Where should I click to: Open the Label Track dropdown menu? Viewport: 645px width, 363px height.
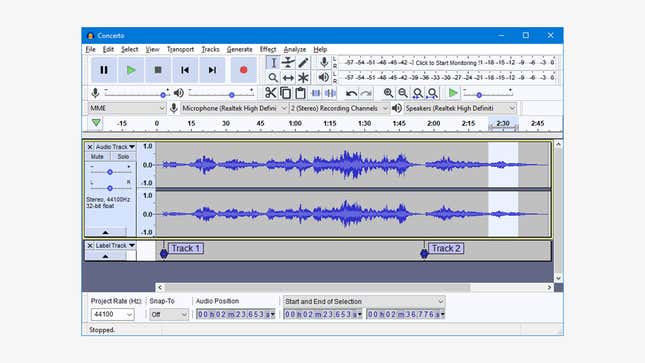[115, 245]
